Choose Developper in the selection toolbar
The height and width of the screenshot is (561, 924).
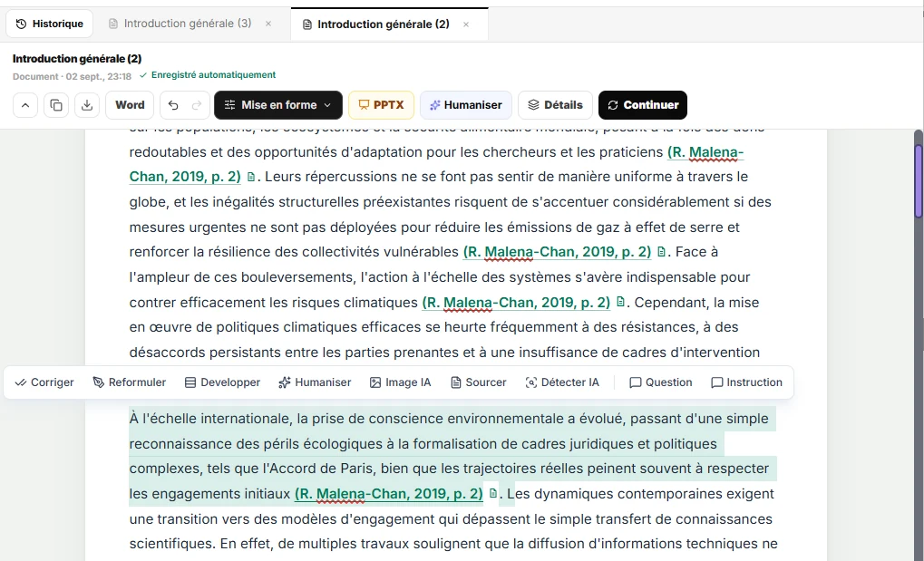(x=222, y=382)
